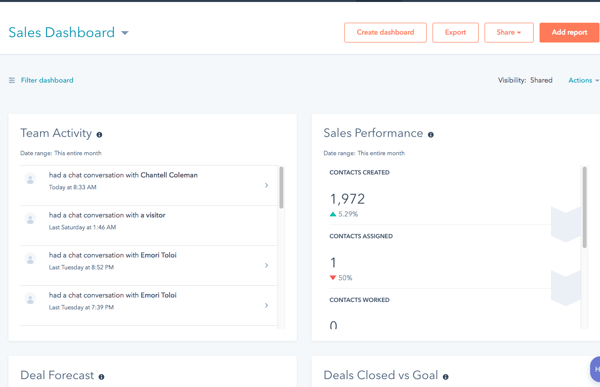
Task: Click the funnel chevron beside Contacts Created
Action: click(566, 224)
